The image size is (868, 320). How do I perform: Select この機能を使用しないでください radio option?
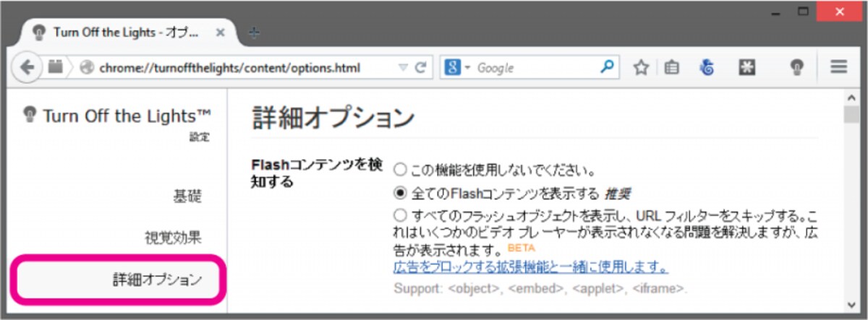(x=400, y=171)
